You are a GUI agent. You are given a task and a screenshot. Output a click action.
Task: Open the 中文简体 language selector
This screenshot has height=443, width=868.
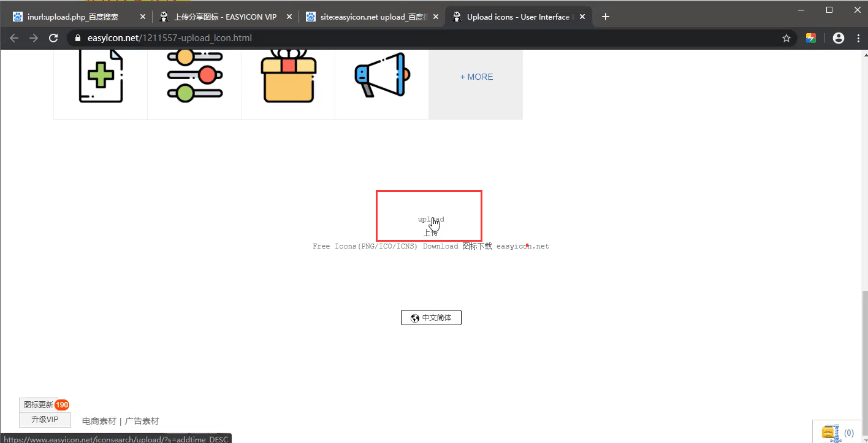[x=431, y=318]
